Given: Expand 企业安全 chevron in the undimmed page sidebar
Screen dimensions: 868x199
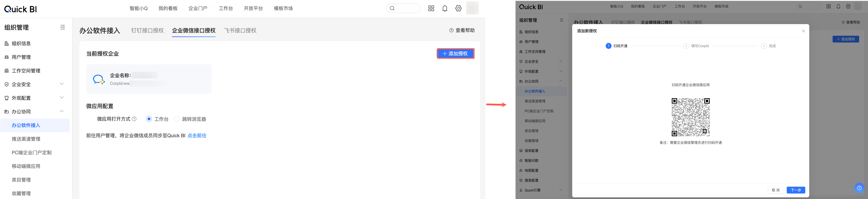Looking at the screenshot, I should point(62,84).
